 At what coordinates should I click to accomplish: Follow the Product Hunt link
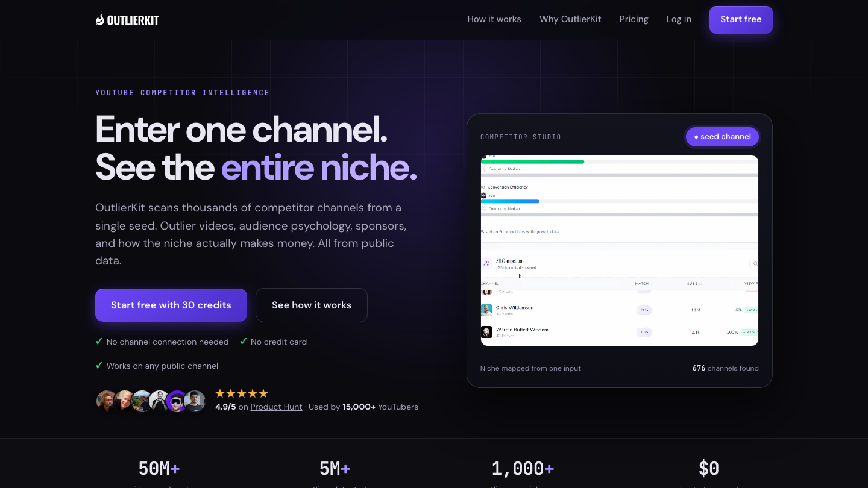coord(277,407)
